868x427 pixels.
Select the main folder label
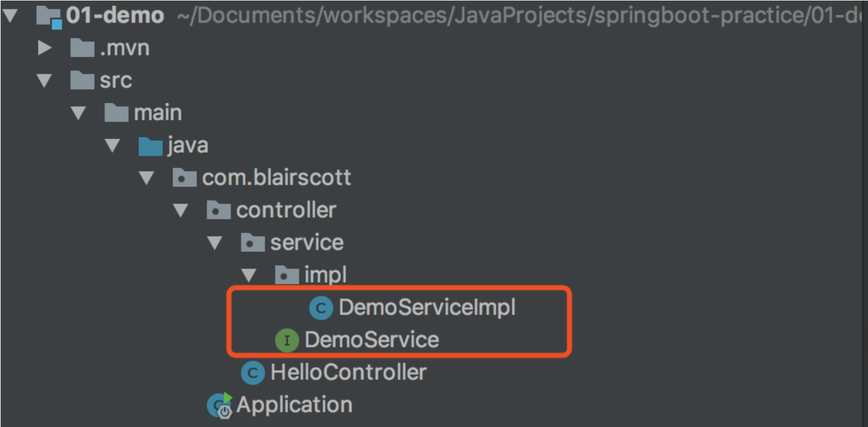[158, 113]
